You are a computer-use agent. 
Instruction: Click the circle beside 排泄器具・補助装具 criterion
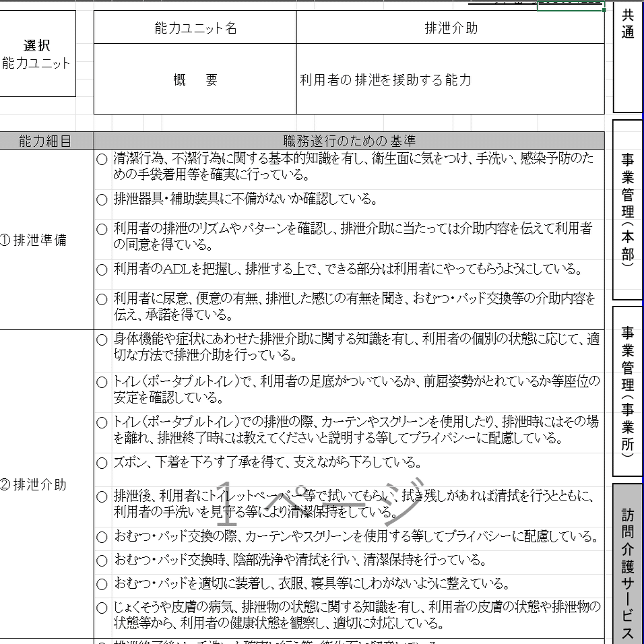(x=102, y=199)
